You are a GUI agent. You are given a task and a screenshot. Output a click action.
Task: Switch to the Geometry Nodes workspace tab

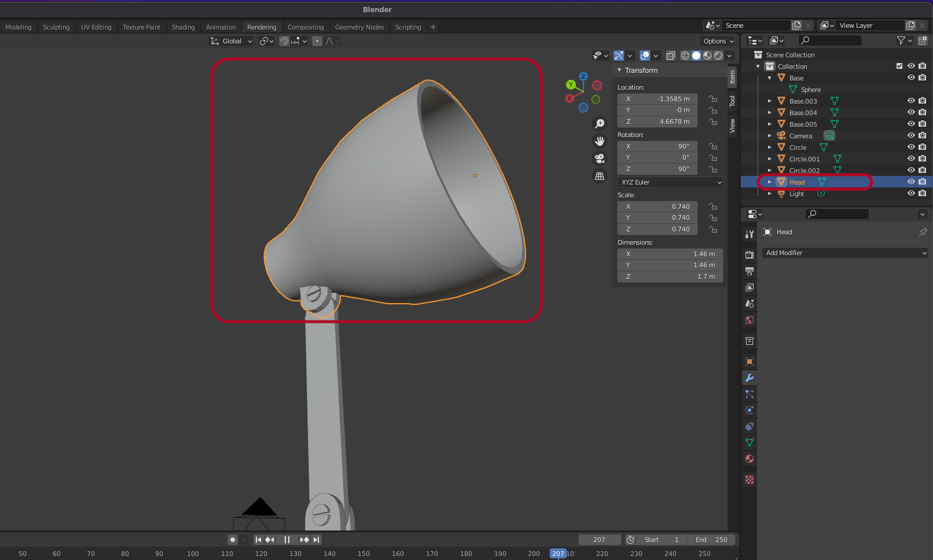pyautogui.click(x=359, y=27)
